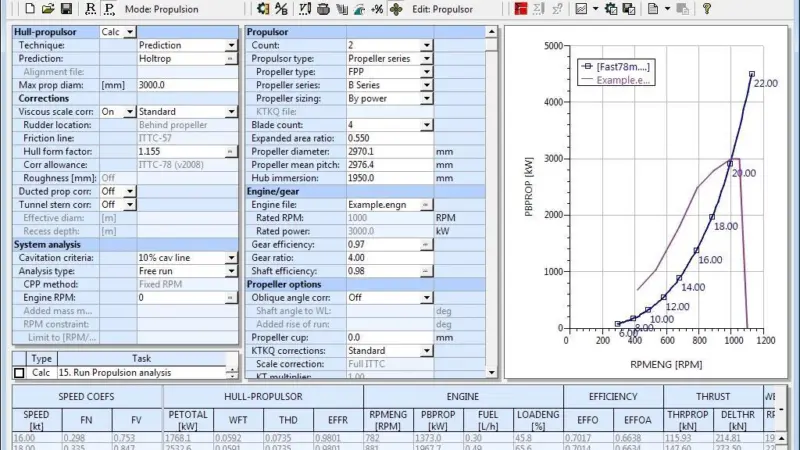Screen dimensions: 800x450
Task: Open the gear settings toolbar icon
Action: tap(263, 9)
